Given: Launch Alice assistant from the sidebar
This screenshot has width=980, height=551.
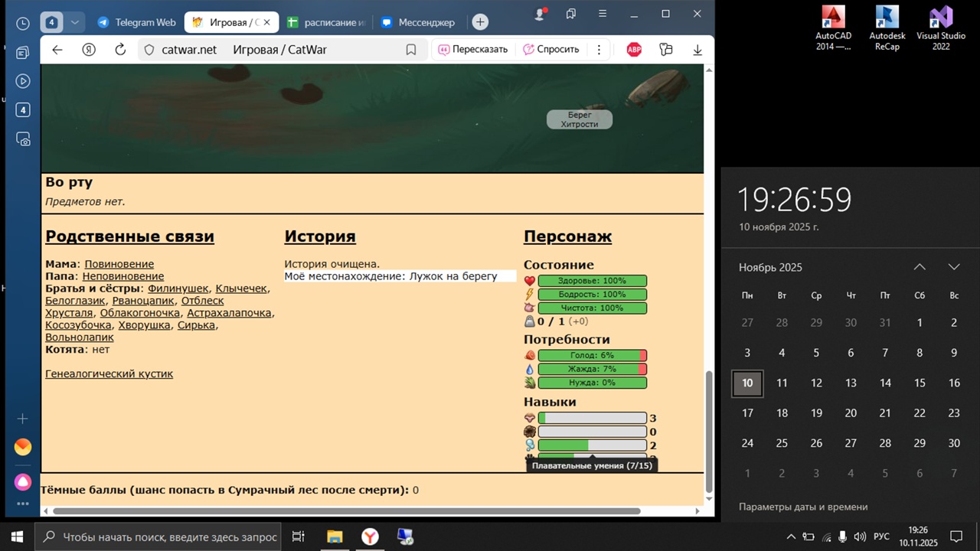Looking at the screenshot, I should point(23,482).
